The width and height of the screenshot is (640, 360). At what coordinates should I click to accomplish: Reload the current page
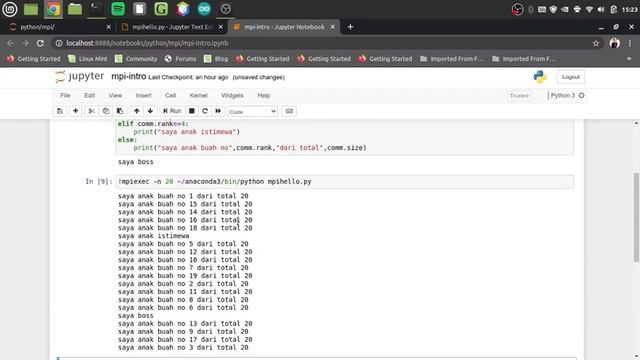(x=40, y=43)
